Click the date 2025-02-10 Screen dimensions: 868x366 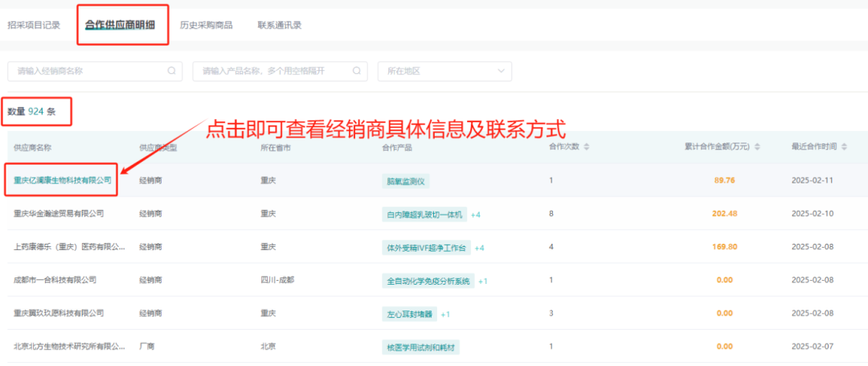click(x=812, y=213)
